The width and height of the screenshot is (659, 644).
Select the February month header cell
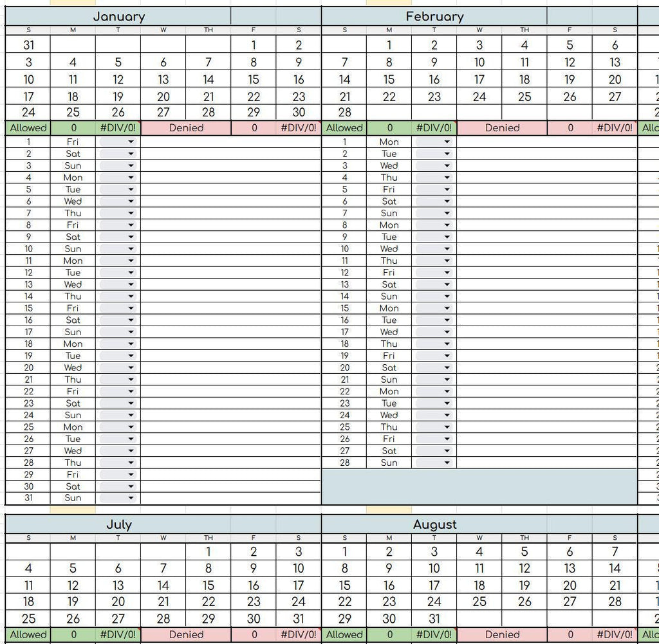[x=434, y=16]
